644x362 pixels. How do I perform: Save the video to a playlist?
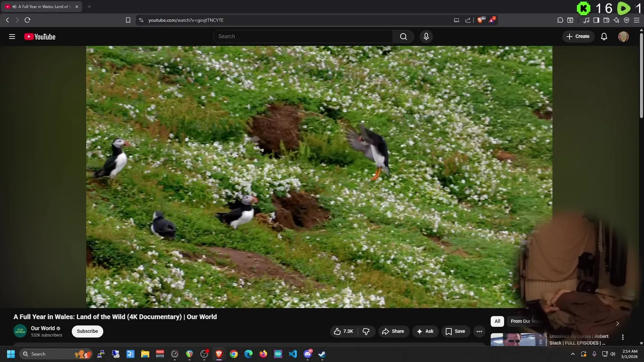tap(455, 331)
